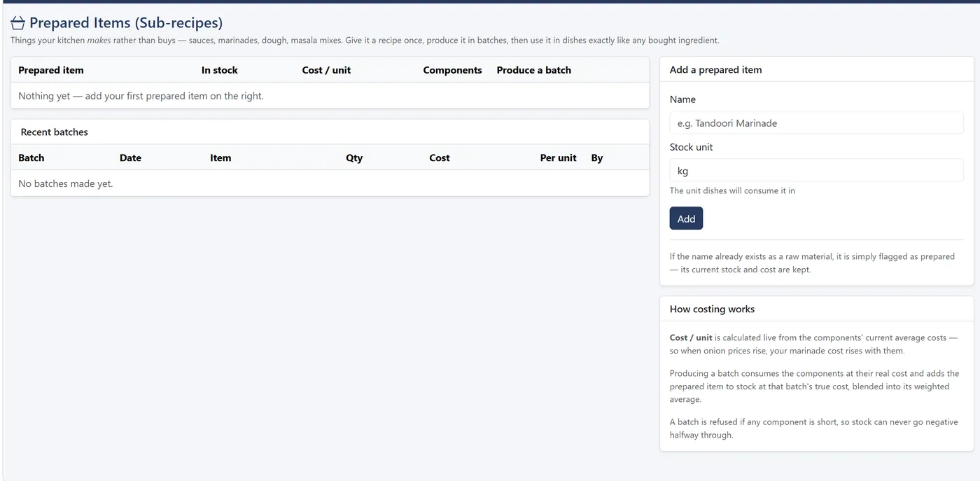The height and width of the screenshot is (481, 980).
Task: Click the 'A batch is refused' paragraph
Action: [x=813, y=428]
